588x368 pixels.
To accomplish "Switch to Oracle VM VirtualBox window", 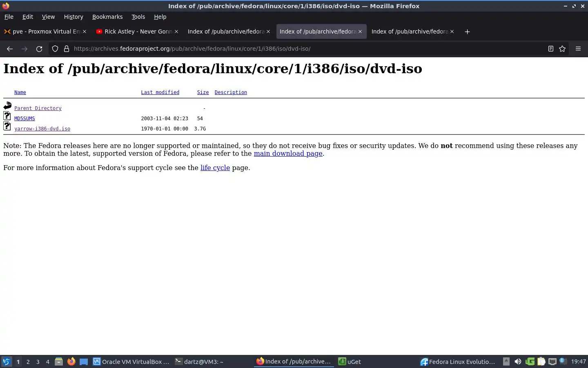I will click(131, 361).
